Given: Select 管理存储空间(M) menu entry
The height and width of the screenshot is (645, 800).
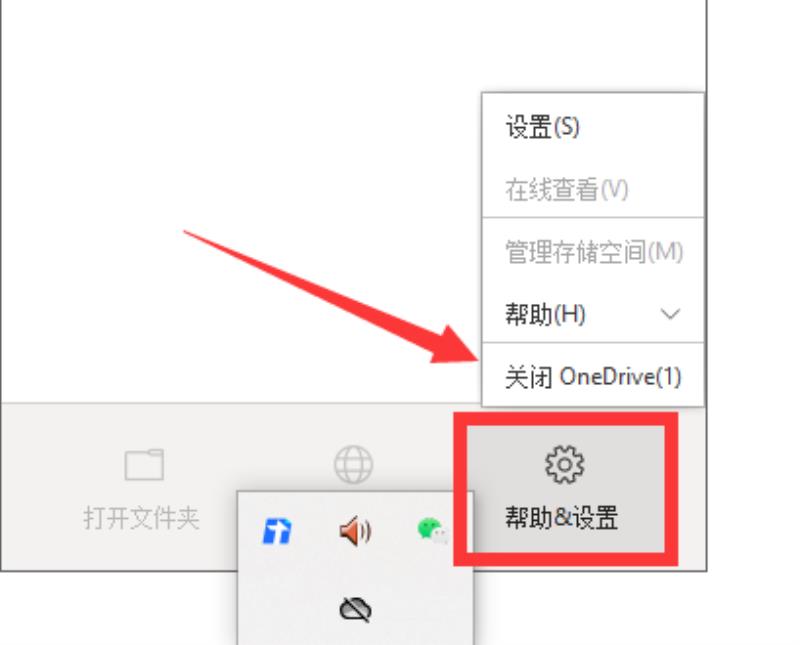Looking at the screenshot, I should (x=593, y=252).
